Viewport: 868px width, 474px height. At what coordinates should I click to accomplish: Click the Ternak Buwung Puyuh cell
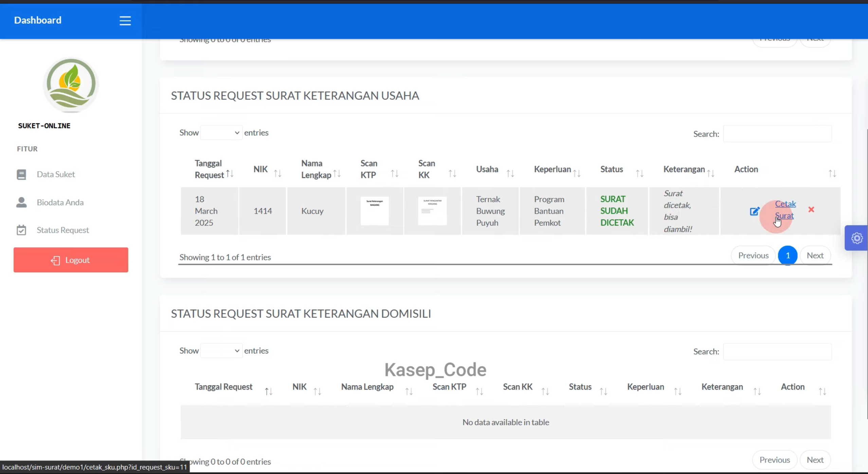click(x=490, y=211)
